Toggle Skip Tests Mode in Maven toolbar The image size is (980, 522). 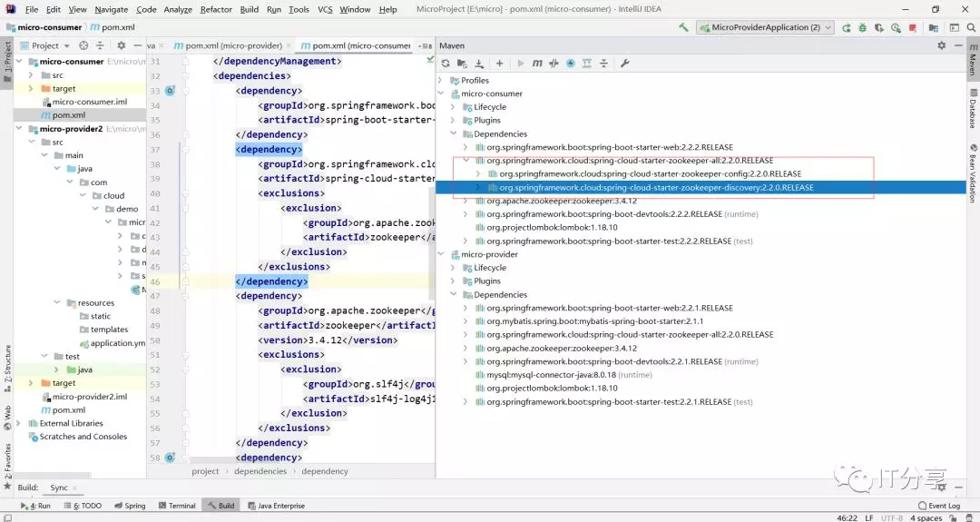click(571, 64)
